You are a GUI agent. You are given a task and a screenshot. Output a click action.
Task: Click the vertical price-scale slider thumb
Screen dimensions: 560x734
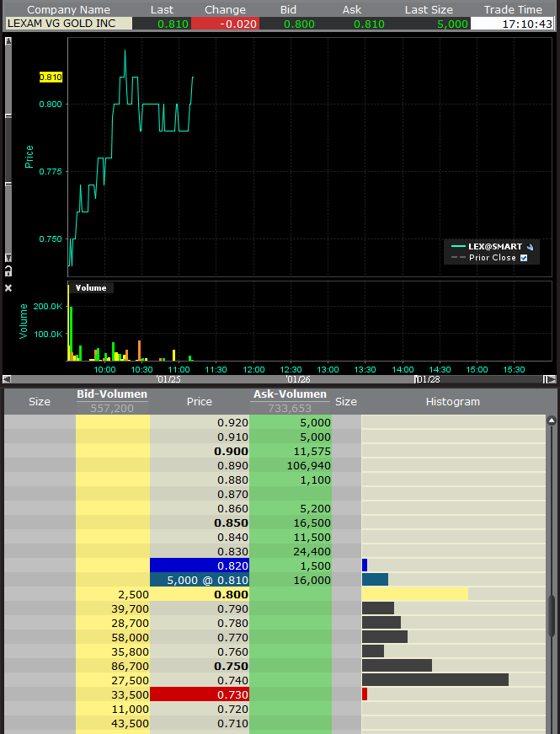(8, 149)
